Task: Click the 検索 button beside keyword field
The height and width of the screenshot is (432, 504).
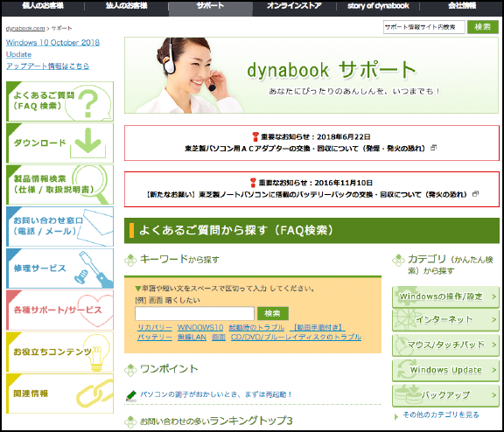Action: (x=273, y=313)
